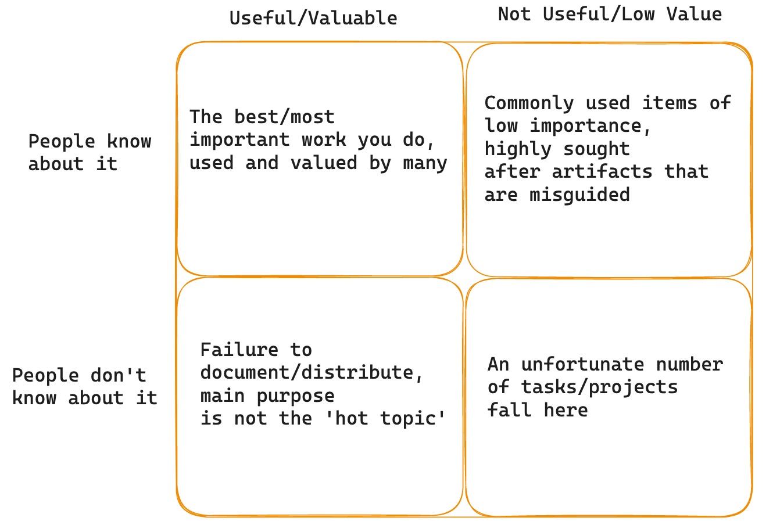Click the text line 'fall here'
The image size is (773, 532).
[538, 410]
